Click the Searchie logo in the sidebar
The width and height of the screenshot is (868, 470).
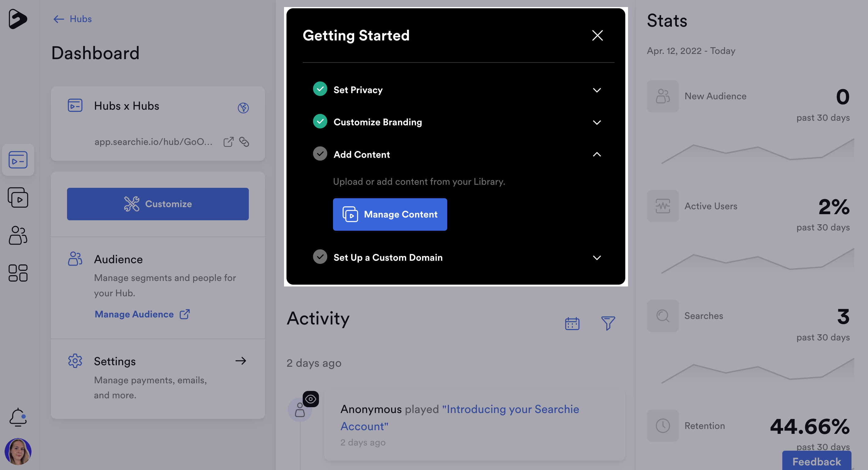[17, 19]
